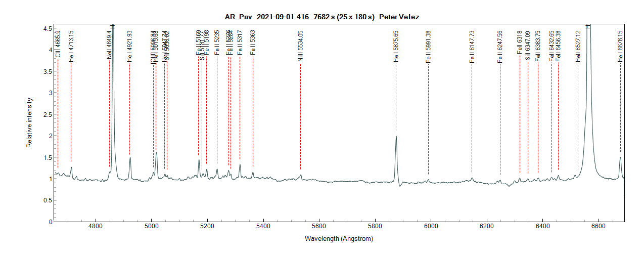The width and height of the screenshot is (644, 253).
Task: Click the NIII 5534.05 marker label
Action: 300,47
